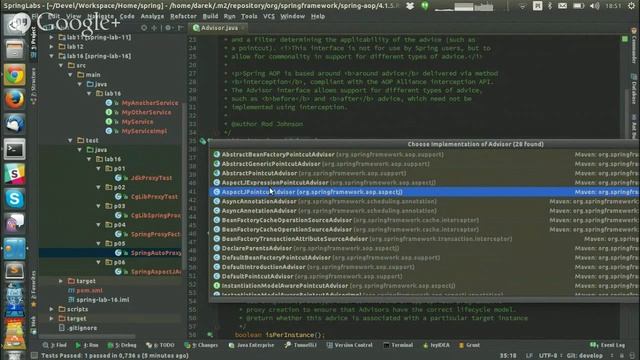Select BeanFactoryTransactionAttributeSourceAdvisor entry
The height and width of the screenshot is (360, 640).
[x=424, y=239]
